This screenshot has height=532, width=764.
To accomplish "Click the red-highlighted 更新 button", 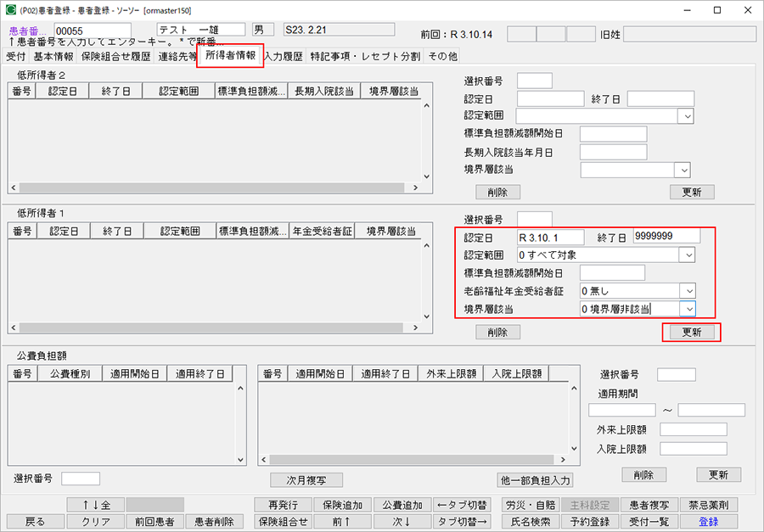I will click(x=692, y=332).
